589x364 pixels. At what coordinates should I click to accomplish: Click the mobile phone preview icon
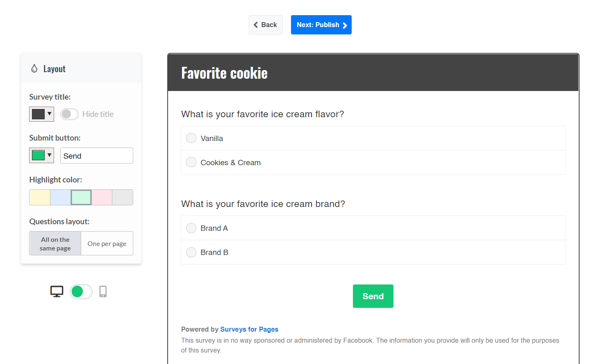[103, 291]
